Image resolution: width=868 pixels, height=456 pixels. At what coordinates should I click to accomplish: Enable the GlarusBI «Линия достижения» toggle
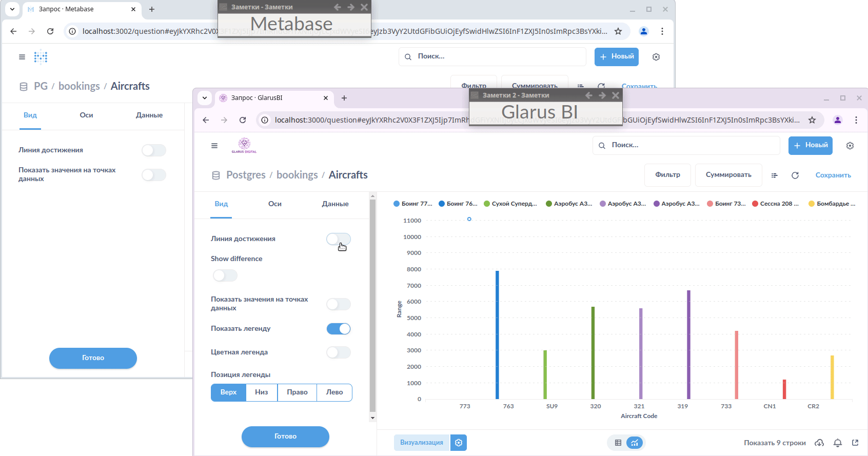coord(339,239)
